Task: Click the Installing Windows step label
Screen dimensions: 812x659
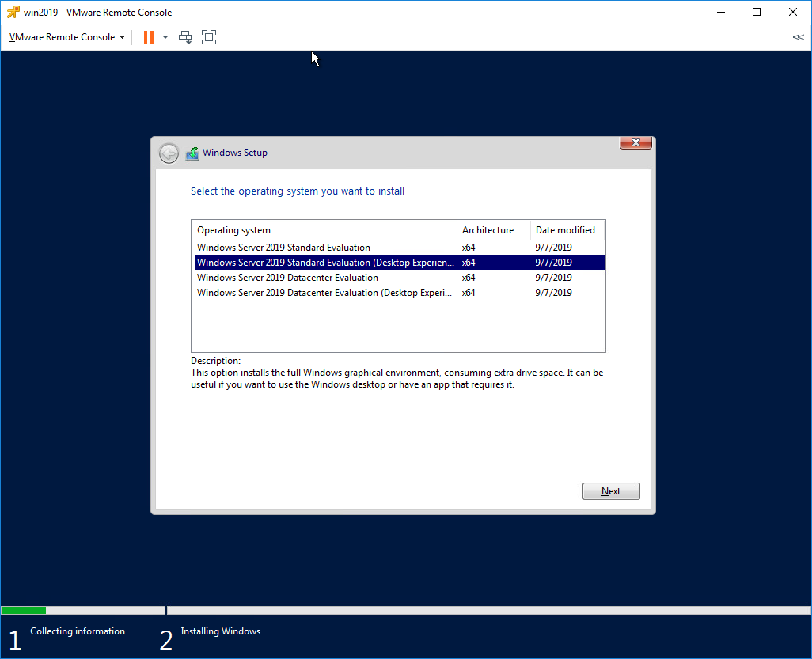Action: pyautogui.click(x=220, y=631)
